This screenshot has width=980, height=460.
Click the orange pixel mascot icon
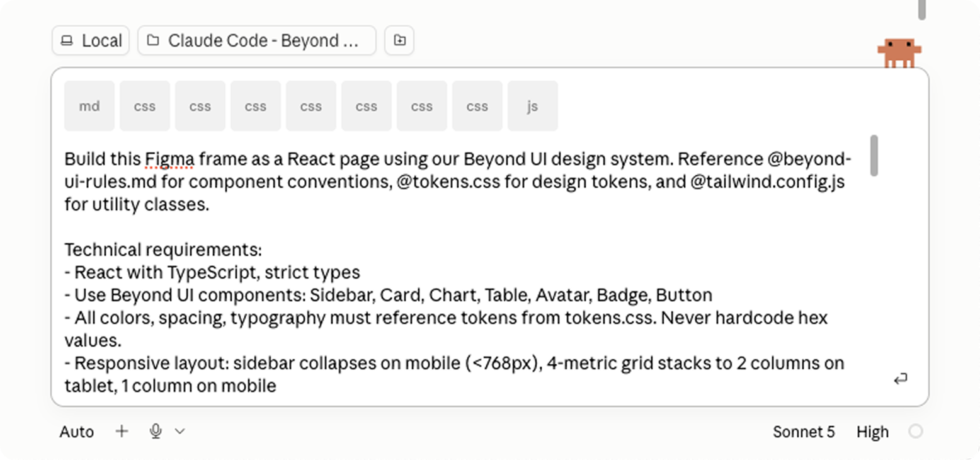[899, 53]
